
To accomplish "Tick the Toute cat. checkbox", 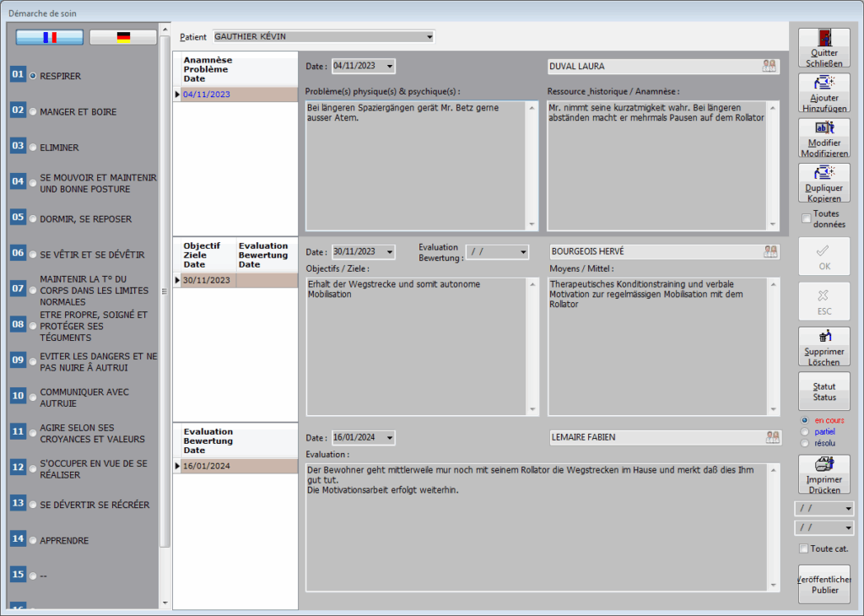I will click(804, 549).
